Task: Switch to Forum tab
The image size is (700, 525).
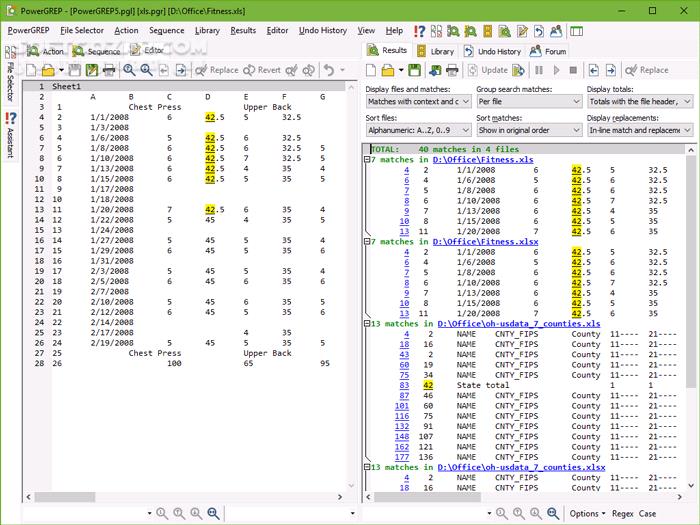Action: [x=548, y=51]
